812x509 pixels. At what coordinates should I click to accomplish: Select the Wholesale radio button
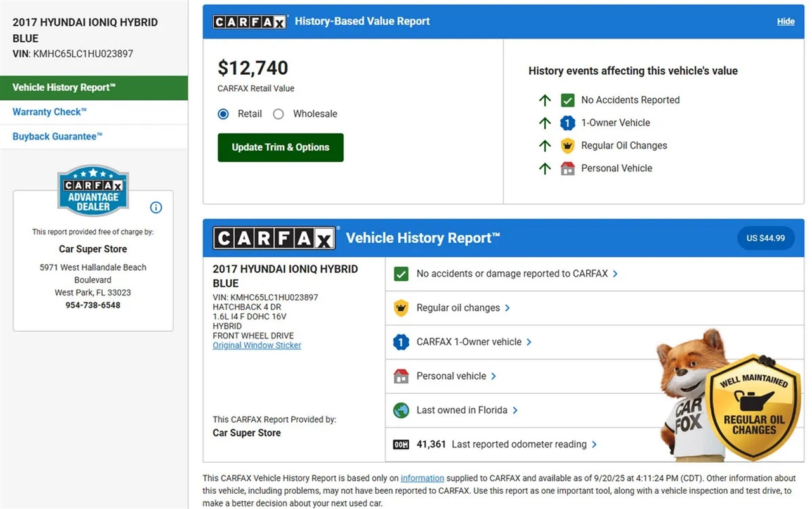(278, 114)
